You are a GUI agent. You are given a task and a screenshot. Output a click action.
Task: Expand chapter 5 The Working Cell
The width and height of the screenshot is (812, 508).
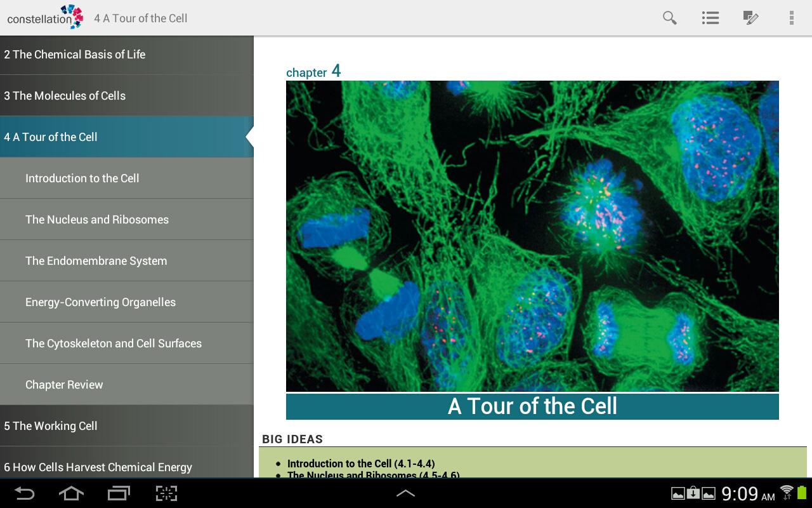point(127,426)
